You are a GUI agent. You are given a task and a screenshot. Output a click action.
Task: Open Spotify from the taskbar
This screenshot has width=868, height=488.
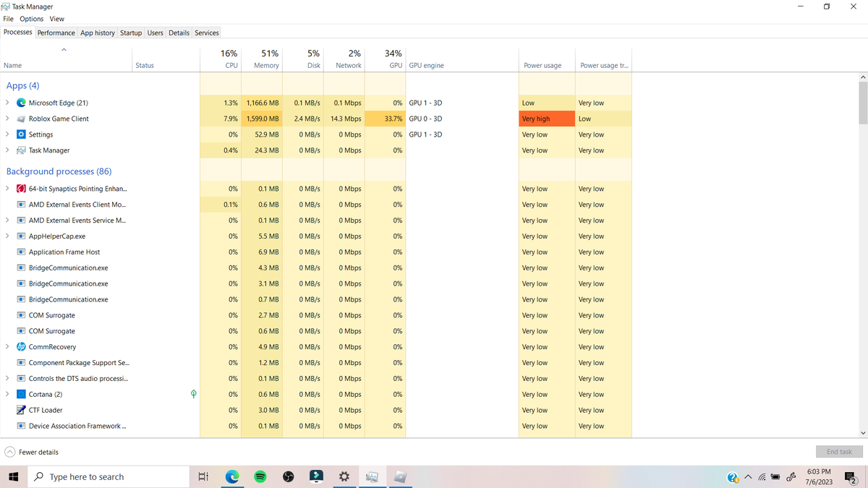260,476
